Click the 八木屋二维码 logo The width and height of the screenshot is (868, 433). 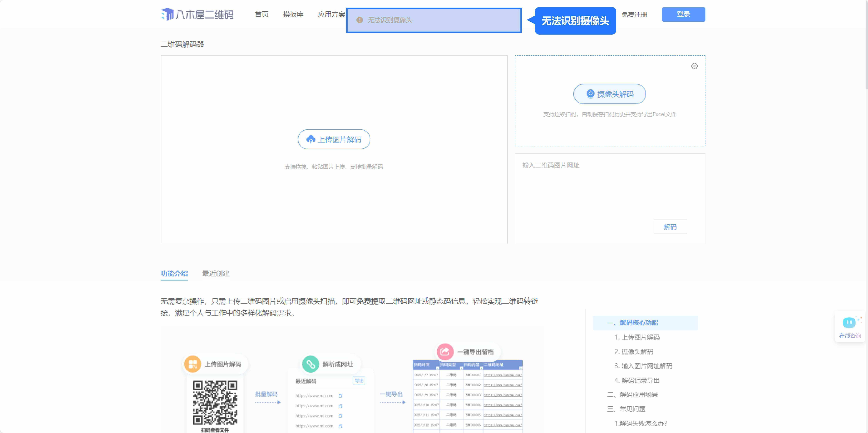tap(197, 15)
